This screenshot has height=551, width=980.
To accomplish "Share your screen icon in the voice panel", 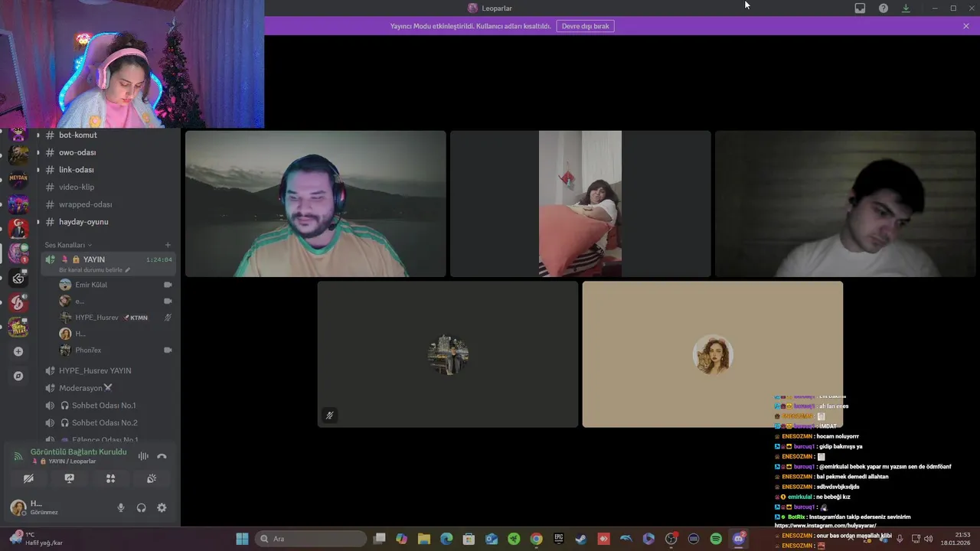I will [70, 478].
